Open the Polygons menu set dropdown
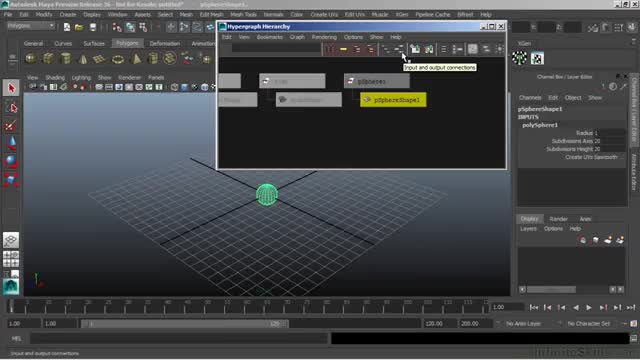This screenshot has height=360, width=640. pyautogui.click(x=31, y=26)
